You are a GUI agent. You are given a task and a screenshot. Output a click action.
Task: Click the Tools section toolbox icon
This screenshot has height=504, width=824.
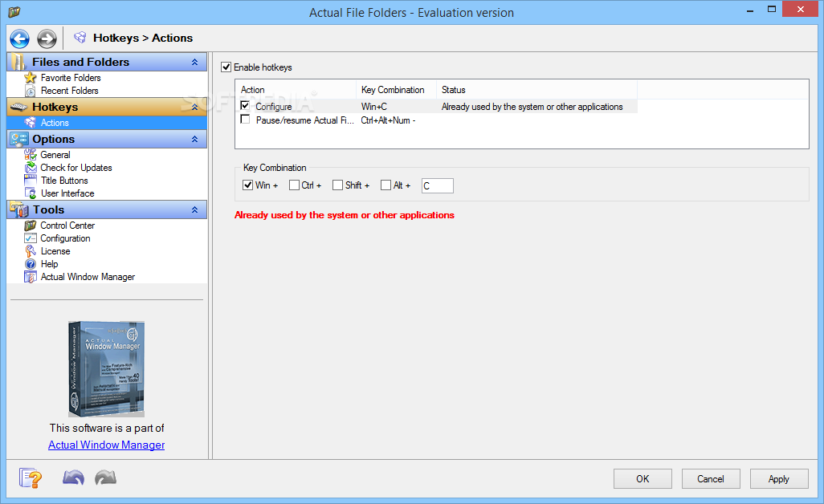click(19, 210)
